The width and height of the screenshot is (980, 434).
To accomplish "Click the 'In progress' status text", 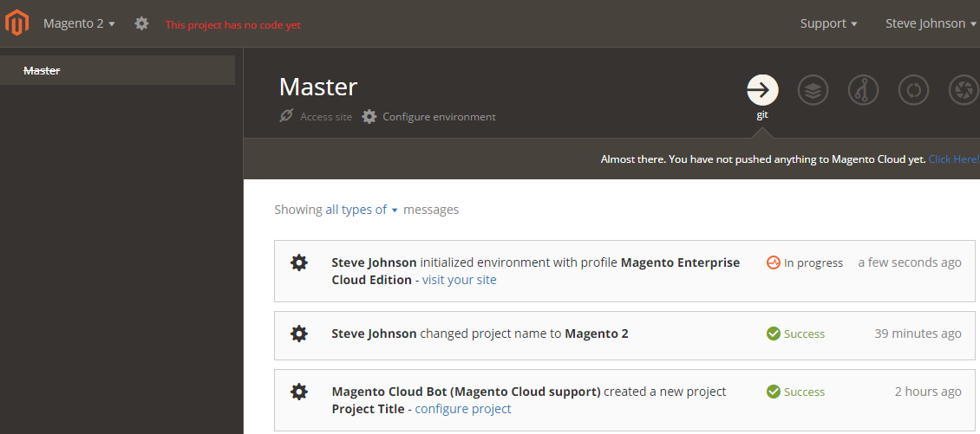I will tap(813, 262).
